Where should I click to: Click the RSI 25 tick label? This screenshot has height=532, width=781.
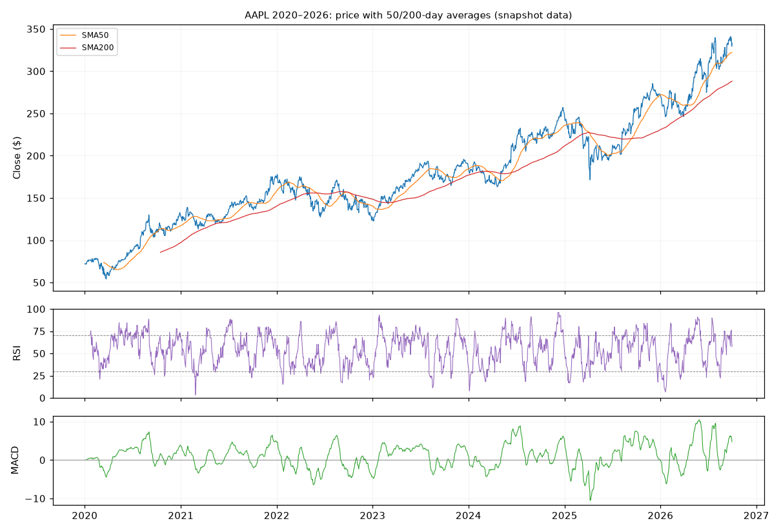point(39,376)
